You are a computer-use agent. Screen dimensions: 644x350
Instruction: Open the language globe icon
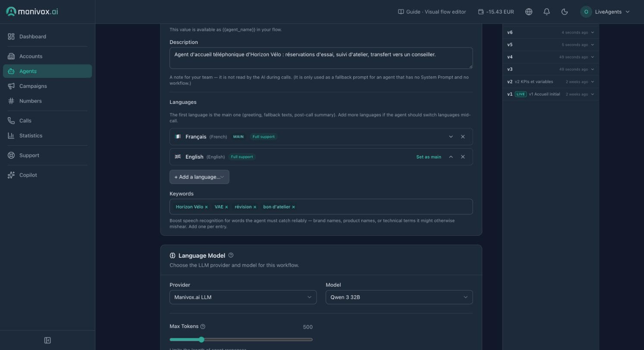coord(529,12)
